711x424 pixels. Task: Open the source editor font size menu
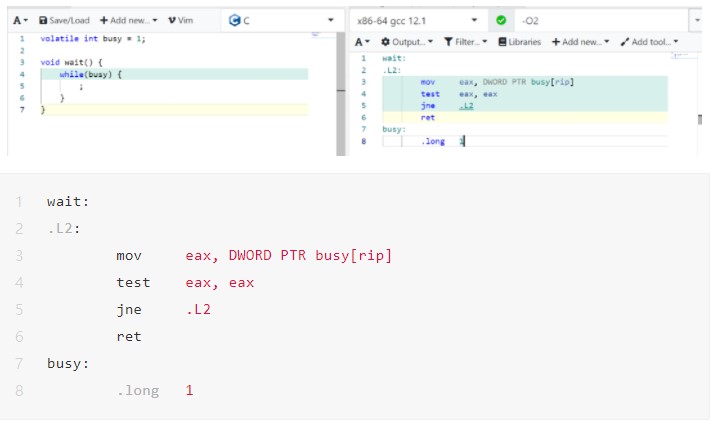(x=20, y=20)
